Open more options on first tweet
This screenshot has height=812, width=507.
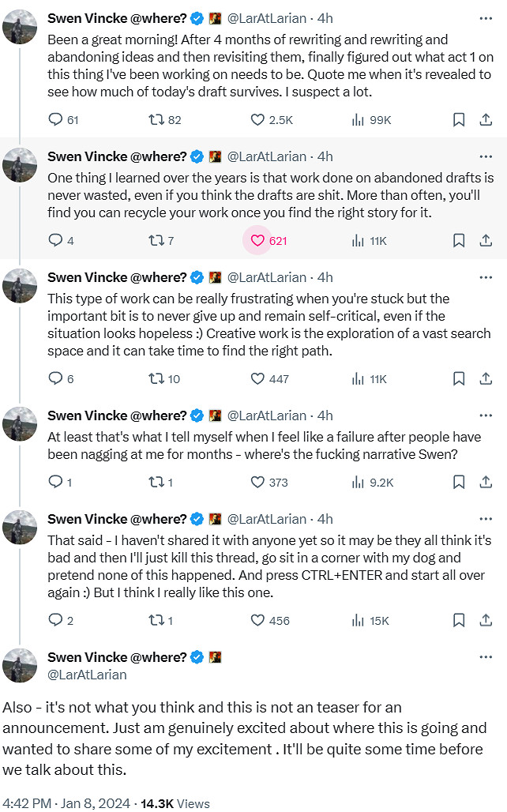486,17
